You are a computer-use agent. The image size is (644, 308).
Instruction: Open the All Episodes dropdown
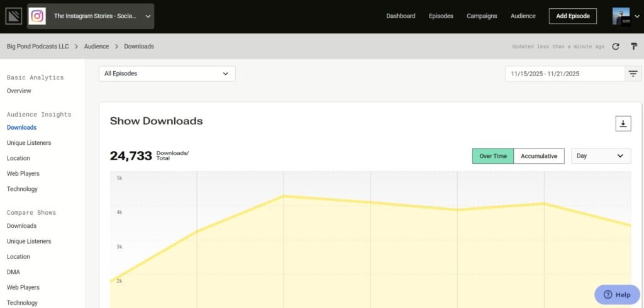coord(167,74)
